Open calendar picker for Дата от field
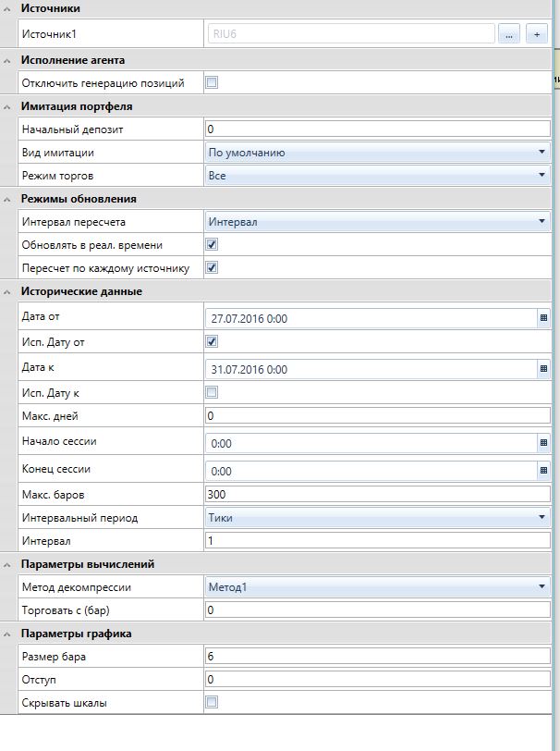 (543, 317)
